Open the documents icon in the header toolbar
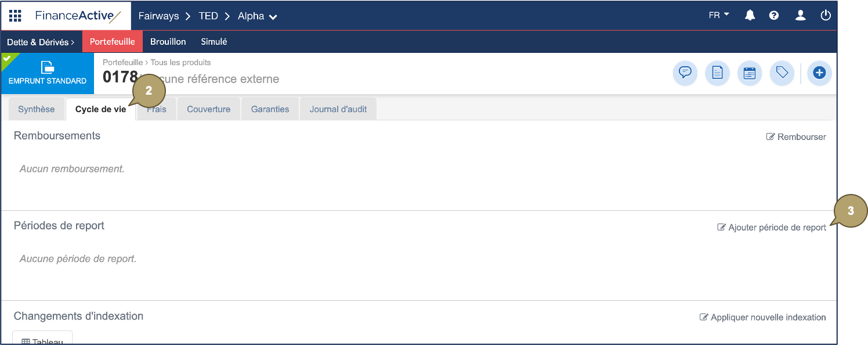Screen dimensions: 868x345 point(717,73)
